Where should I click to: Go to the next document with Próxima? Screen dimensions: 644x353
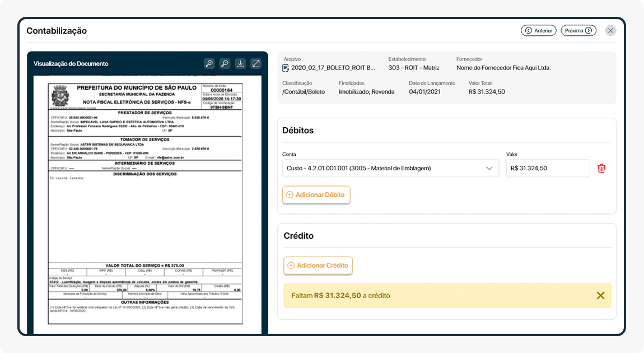[578, 31]
